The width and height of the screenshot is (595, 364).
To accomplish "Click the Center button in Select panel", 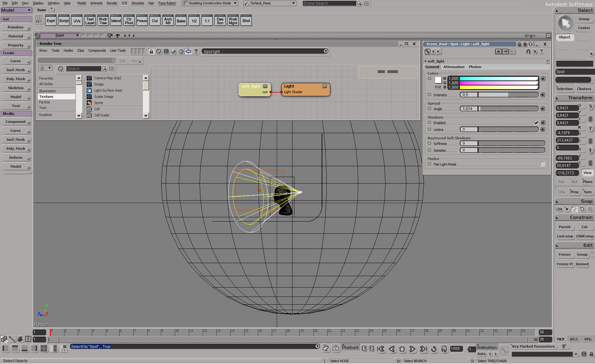I will pos(584,28).
